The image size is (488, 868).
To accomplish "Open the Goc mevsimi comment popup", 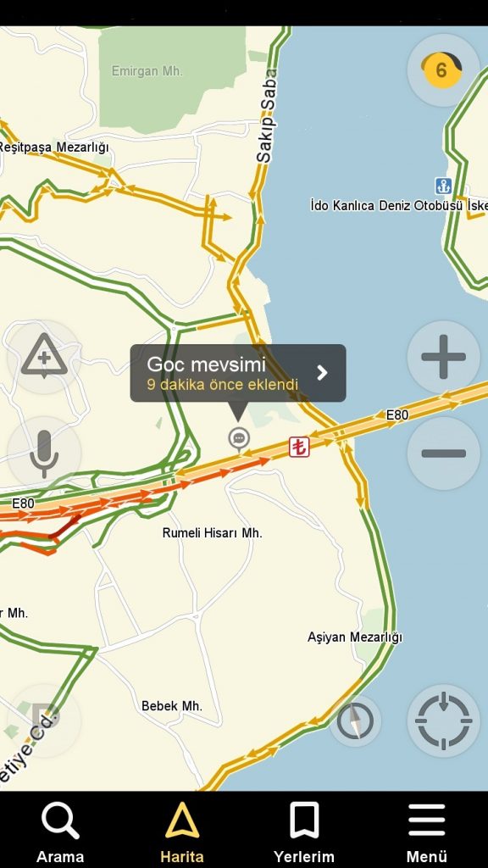I will tap(238, 373).
